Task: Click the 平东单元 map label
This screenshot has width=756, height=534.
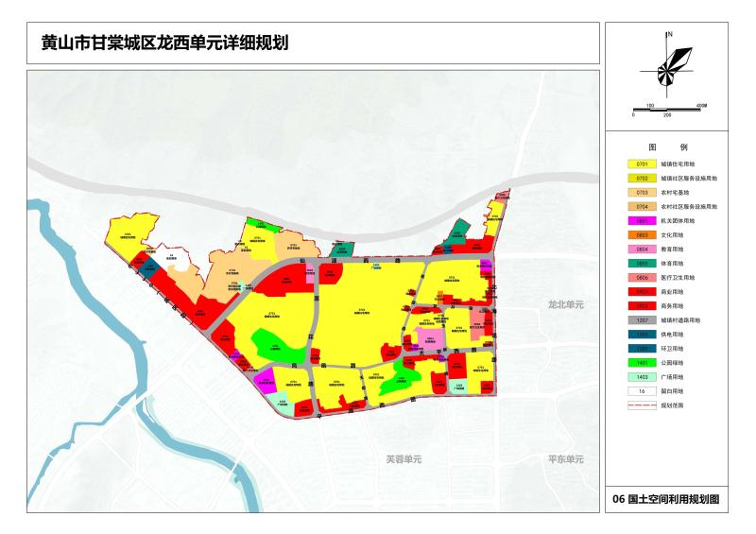Action: pyautogui.click(x=566, y=458)
